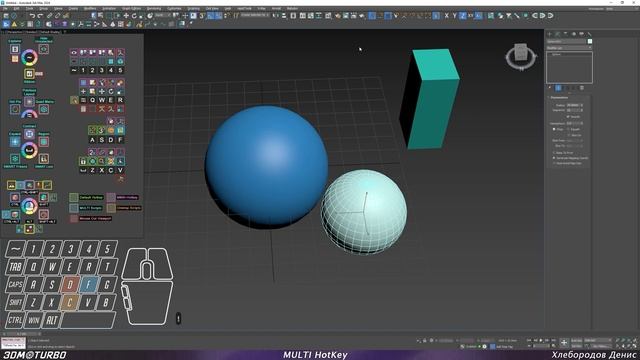Click the Undo arrow in main toolbar
This screenshot has height=360, width=640.
[32, 16]
